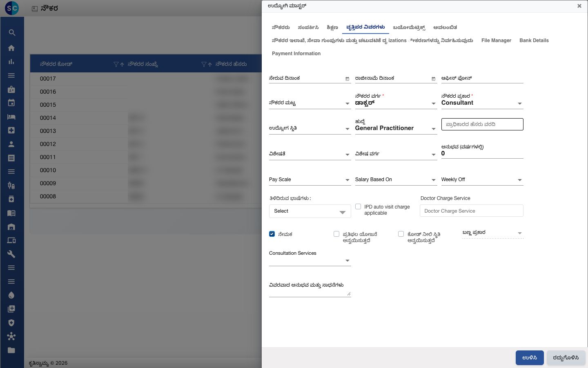Expand the ನೌಕರರ ಮಟ್ಟ dropdown
Screen dimensions: 588x368
coord(310,103)
